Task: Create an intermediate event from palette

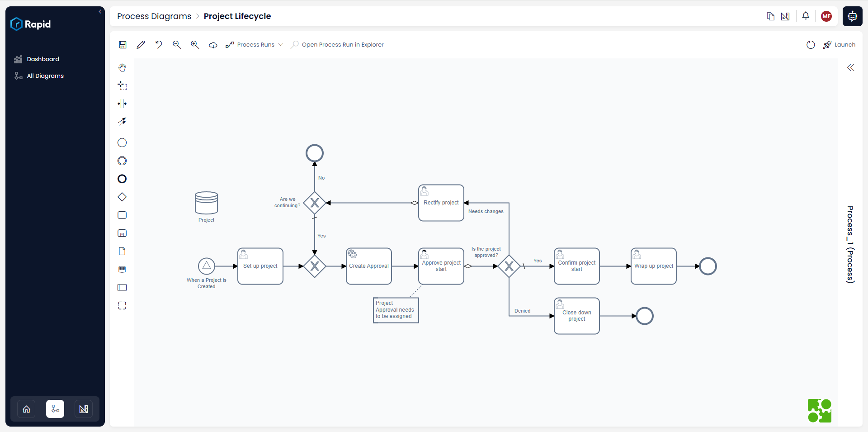Action: tap(122, 161)
